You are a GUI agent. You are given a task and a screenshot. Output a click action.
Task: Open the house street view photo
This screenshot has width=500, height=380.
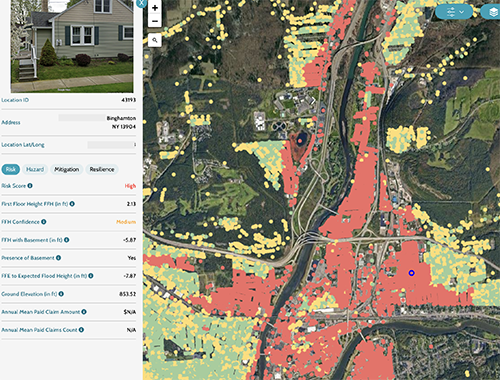click(x=72, y=46)
